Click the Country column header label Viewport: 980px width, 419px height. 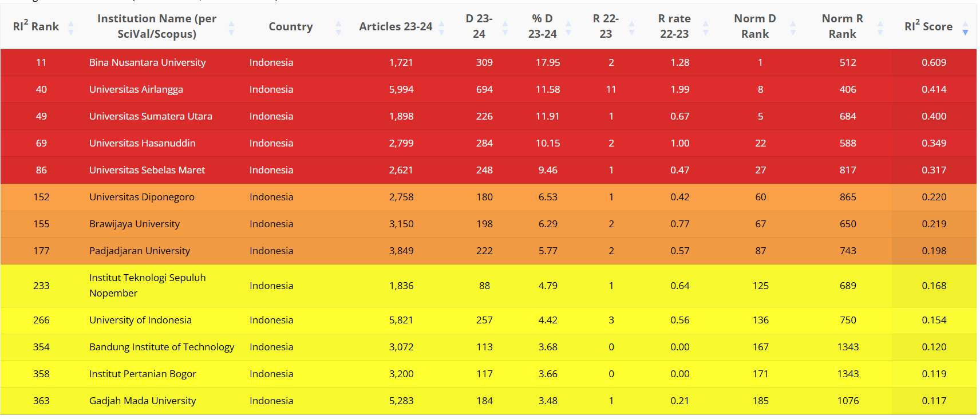point(290,27)
